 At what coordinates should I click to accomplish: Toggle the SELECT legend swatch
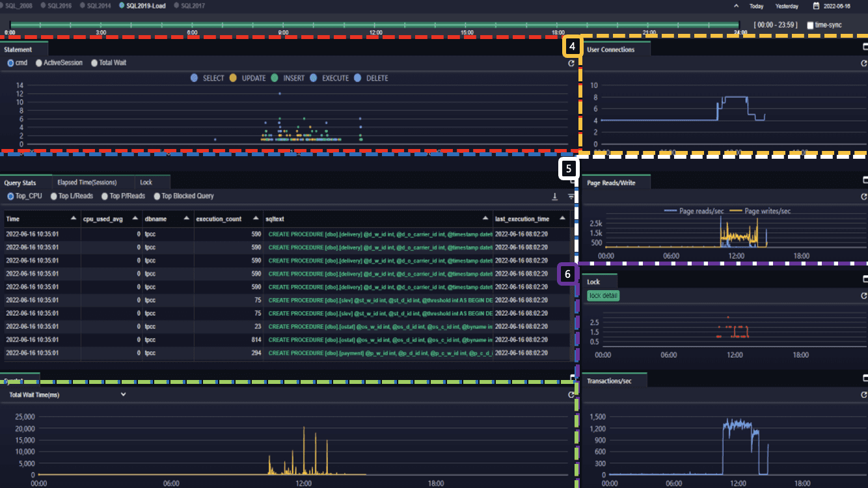pyautogui.click(x=194, y=78)
